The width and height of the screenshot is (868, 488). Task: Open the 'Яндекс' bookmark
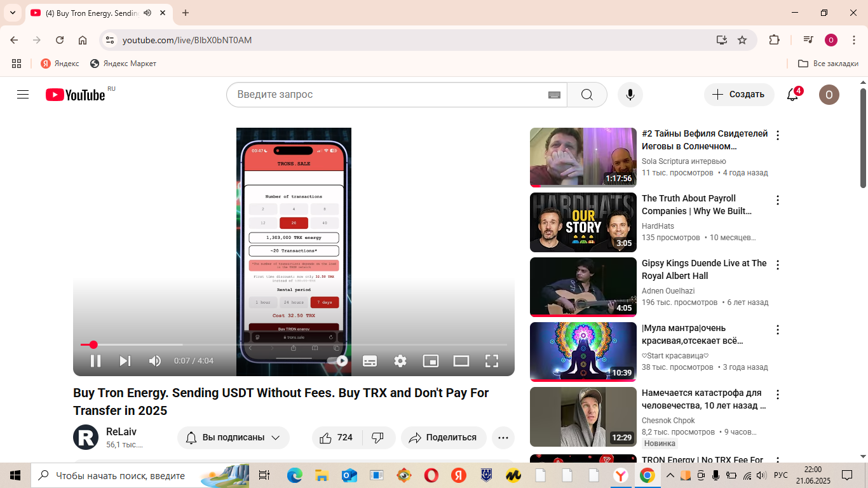coord(60,64)
